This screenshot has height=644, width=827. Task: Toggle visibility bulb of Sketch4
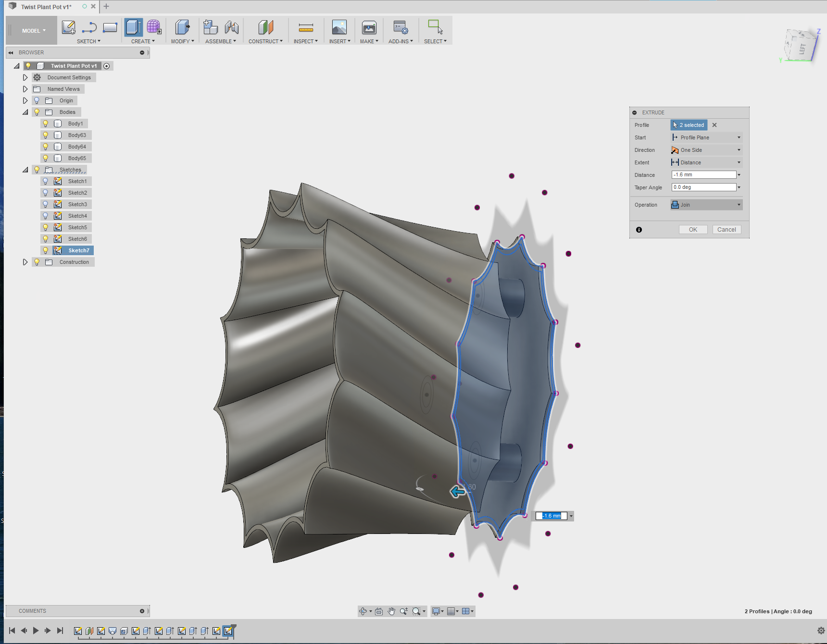(46, 216)
